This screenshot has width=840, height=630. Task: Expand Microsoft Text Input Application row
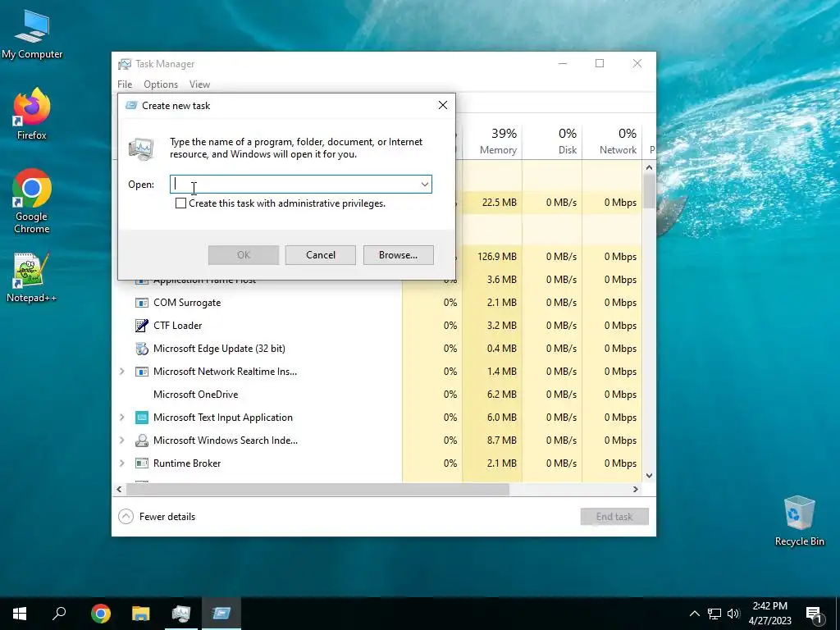tap(121, 418)
